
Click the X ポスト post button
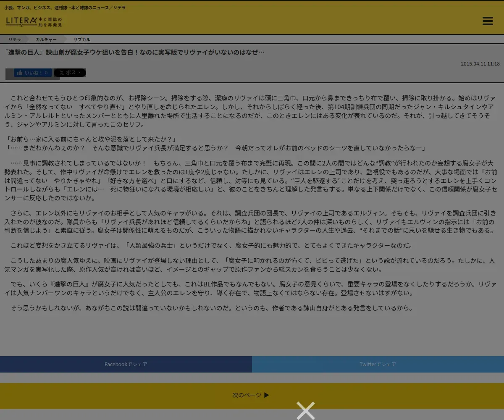tap(70, 73)
